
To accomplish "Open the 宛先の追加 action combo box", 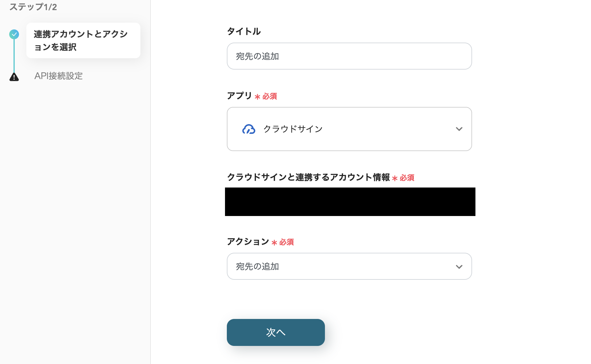I will [x=349, y=266].
